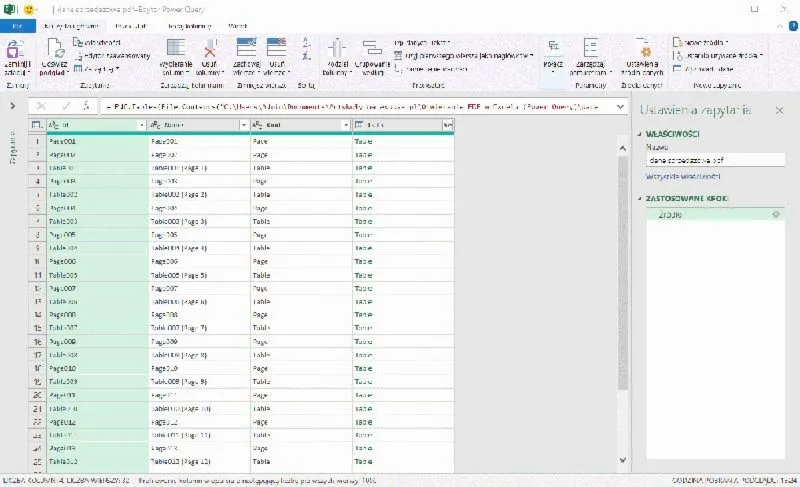Open Połącz menu in ribbon
The image size is (800, 487).
553,55
